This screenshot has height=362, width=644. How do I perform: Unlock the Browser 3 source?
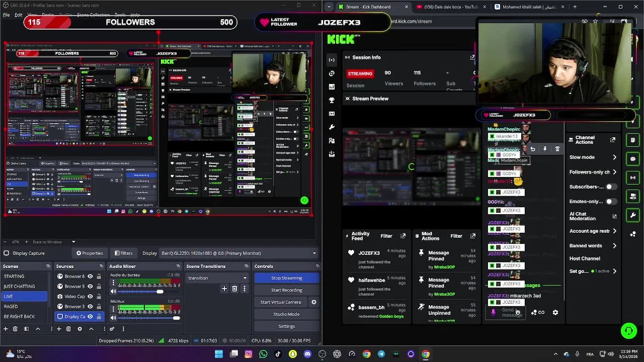pyautogui.click(x=99, y=306)
